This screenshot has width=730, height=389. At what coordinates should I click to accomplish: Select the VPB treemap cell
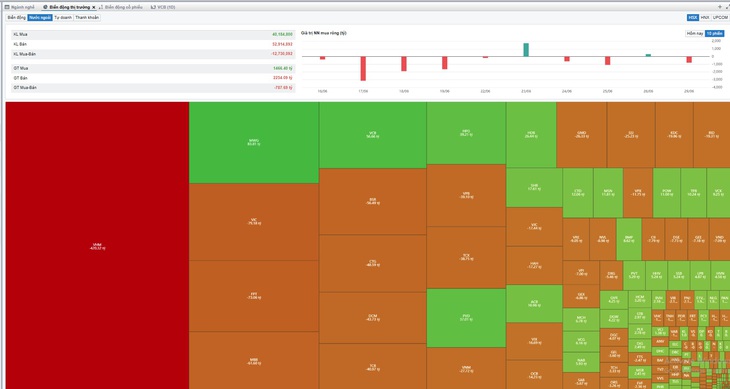coord(466,195)
